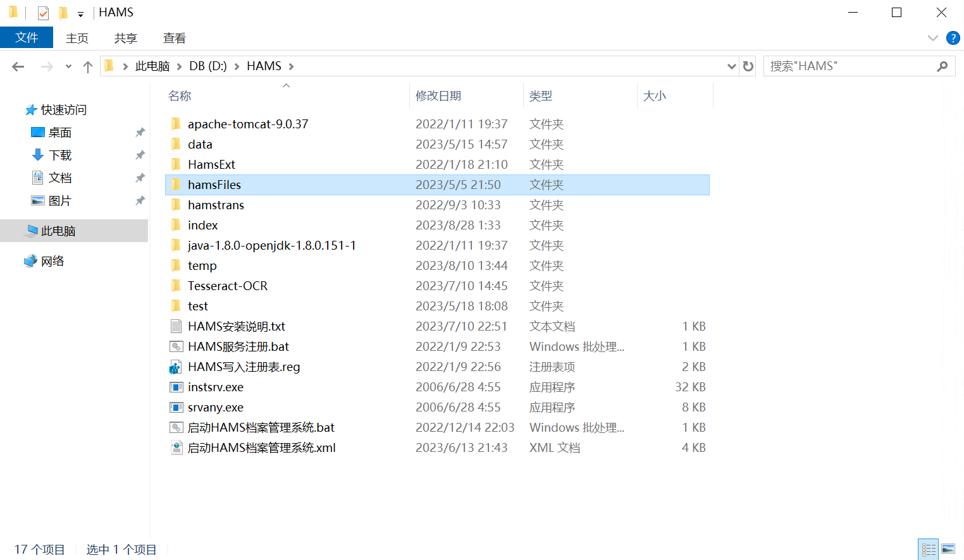Click the search magnifier icon
Screen dimensions: 964x560
pos(942,66)
